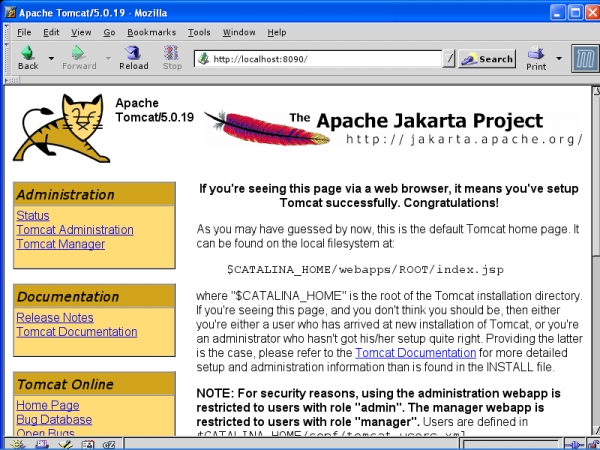Click the scrollbar up arrow
The width and height of the screenshot is (600, 450).
[596, 91]
